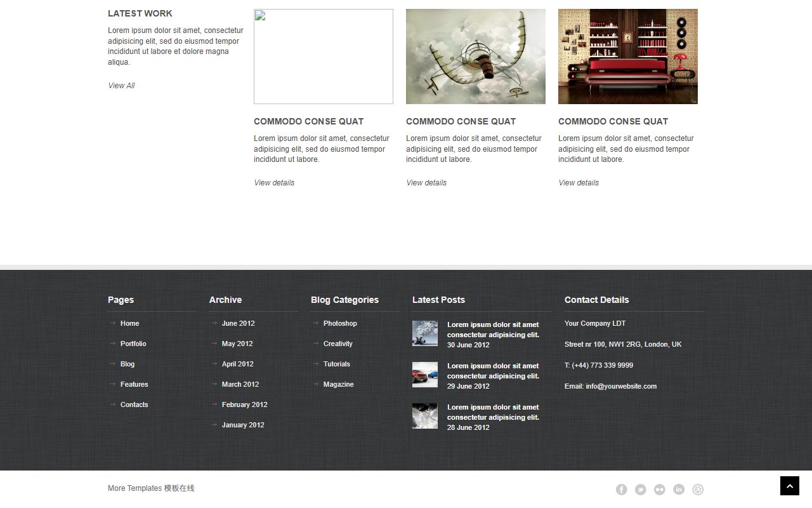Open the Twitter social icon in footer
The width and height of the screenshot is (812, 508).
pyautogui.click(x=641, y=490)
